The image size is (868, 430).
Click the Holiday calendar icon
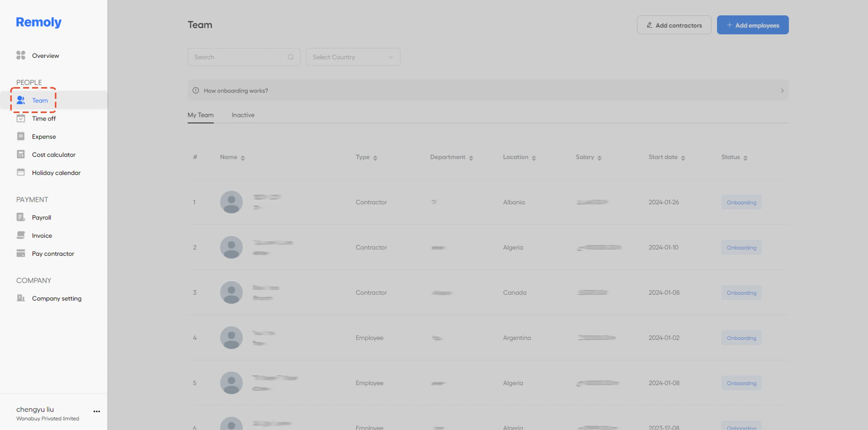(21, 172)
